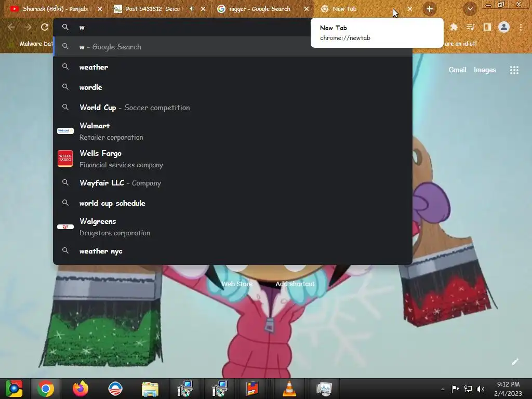Select the Walmart retailer suggestion
532x399 pixels.
click(233, 131)
